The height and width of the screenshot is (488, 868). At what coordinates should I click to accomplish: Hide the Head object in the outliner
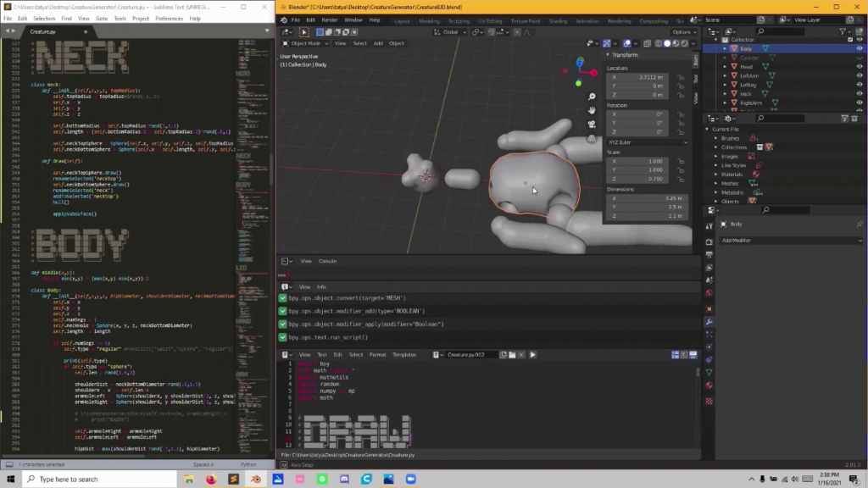click(860, 66)
